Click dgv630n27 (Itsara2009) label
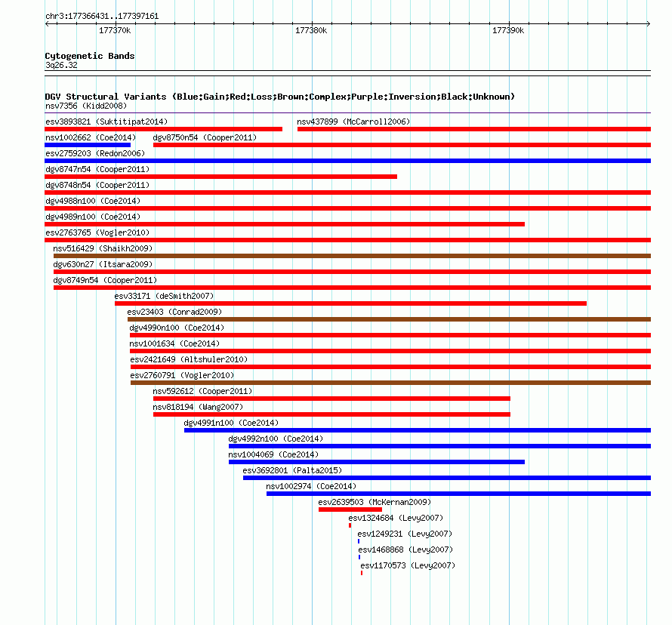 (103, 264)
